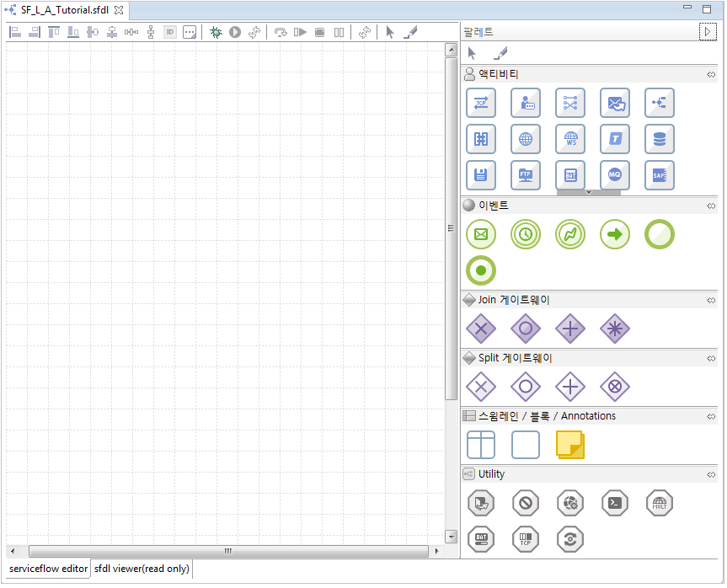Select the yellow sticky note annotation
This screenshot has width=727, height=588.
click(570, 445)
